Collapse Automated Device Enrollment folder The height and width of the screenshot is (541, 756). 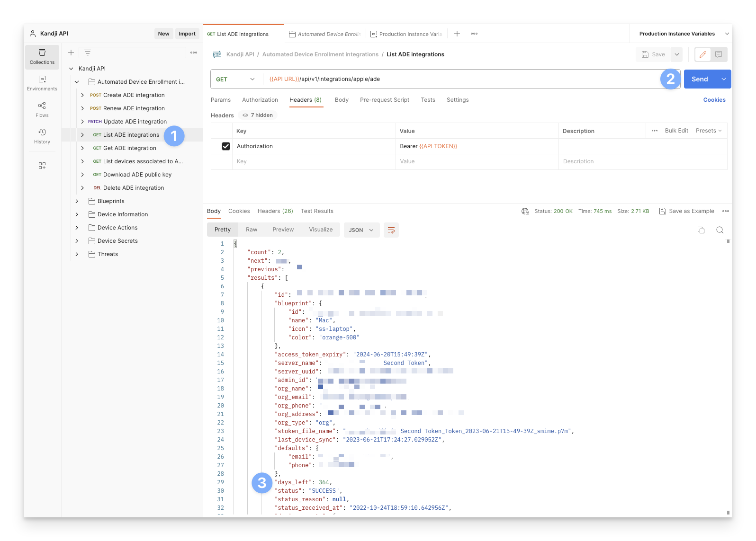[77, 82]
